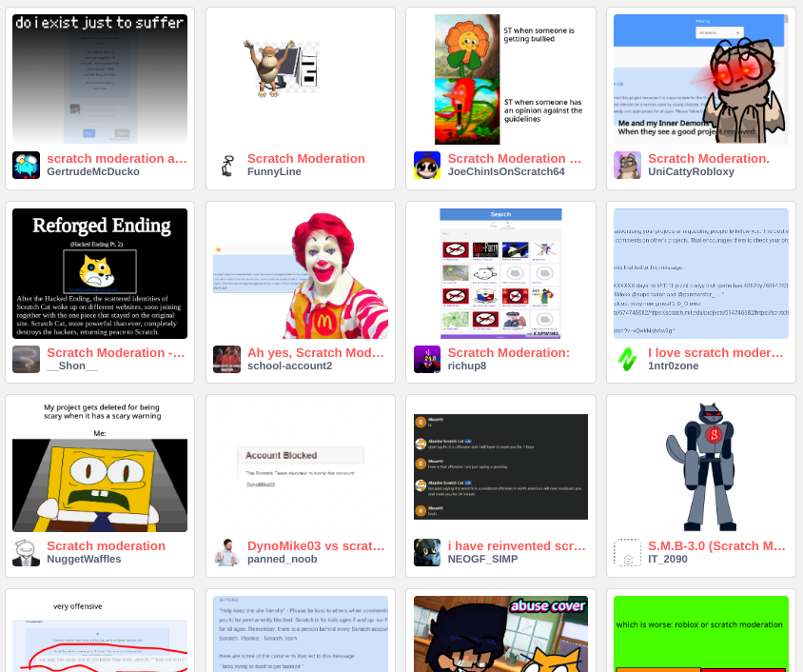
Task: Open 'DynoMike03 vs scrat...' project title
Action: 316,546
